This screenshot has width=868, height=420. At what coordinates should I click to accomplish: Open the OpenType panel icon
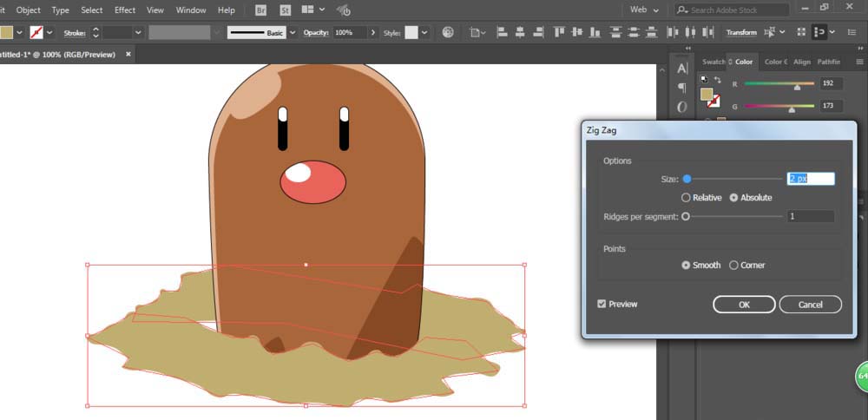682,107
